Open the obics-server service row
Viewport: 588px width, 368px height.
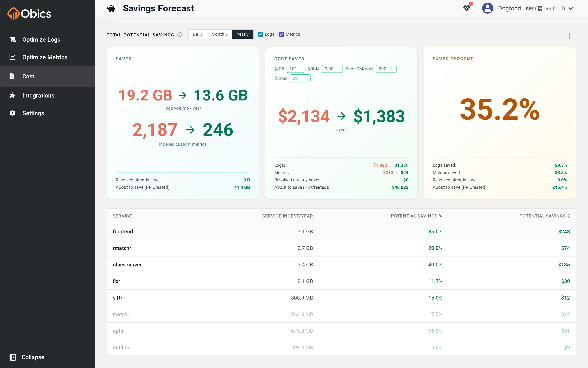341,265
